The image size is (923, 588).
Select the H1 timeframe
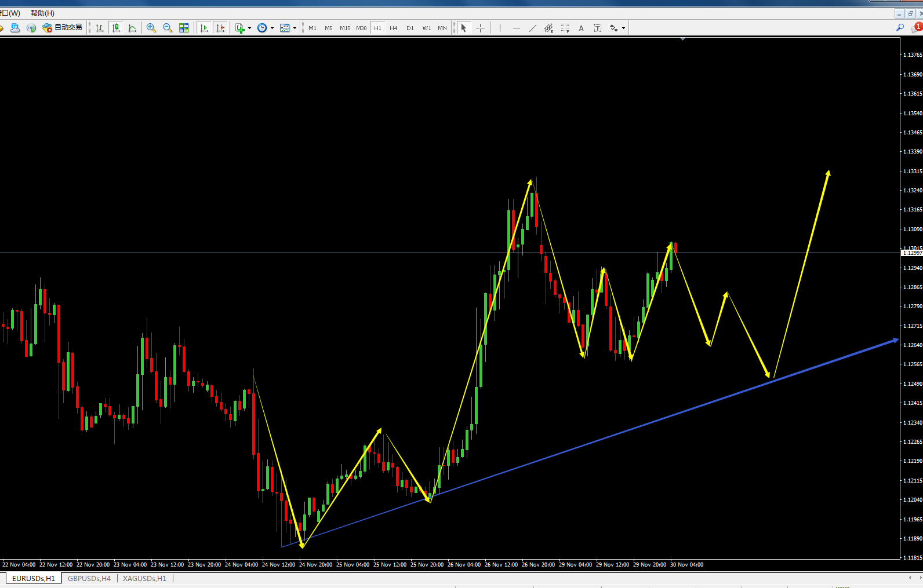(377, 28)
